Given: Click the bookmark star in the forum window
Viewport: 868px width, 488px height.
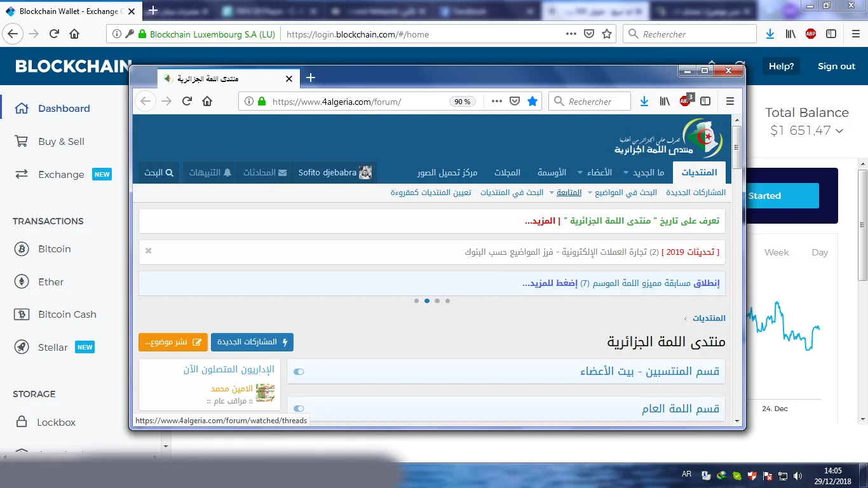Looking at the screenshot, I should [x=532, y=101].
